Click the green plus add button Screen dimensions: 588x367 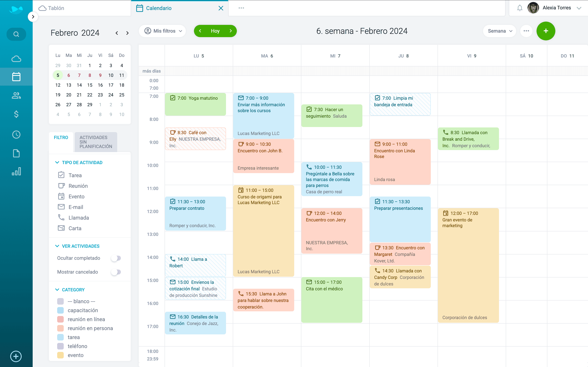pos(546,31)
